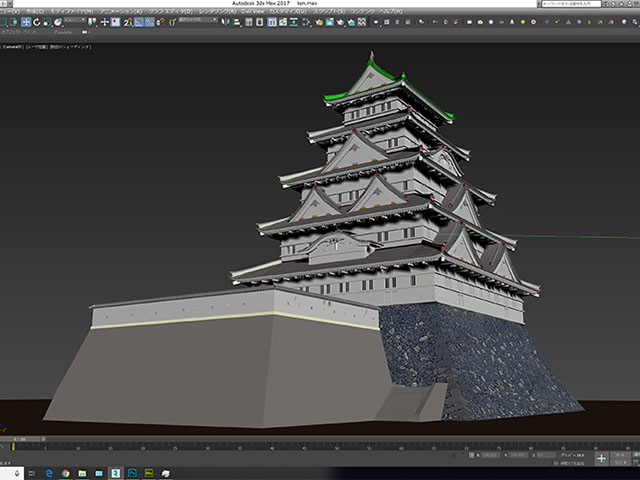Open the reference coordinate system dropdown
Viewport: 640px width, 480px height.
point(75,22)
